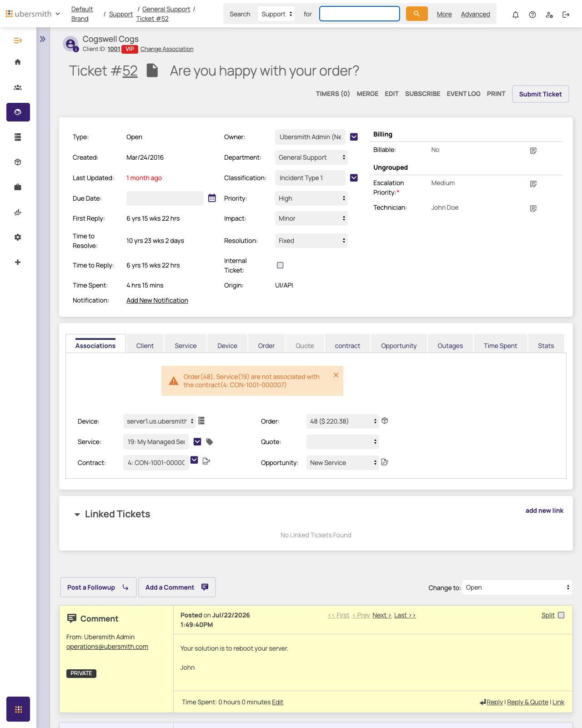Open the help question mark icon
The image size is (582, 728).
pos(532,15)
